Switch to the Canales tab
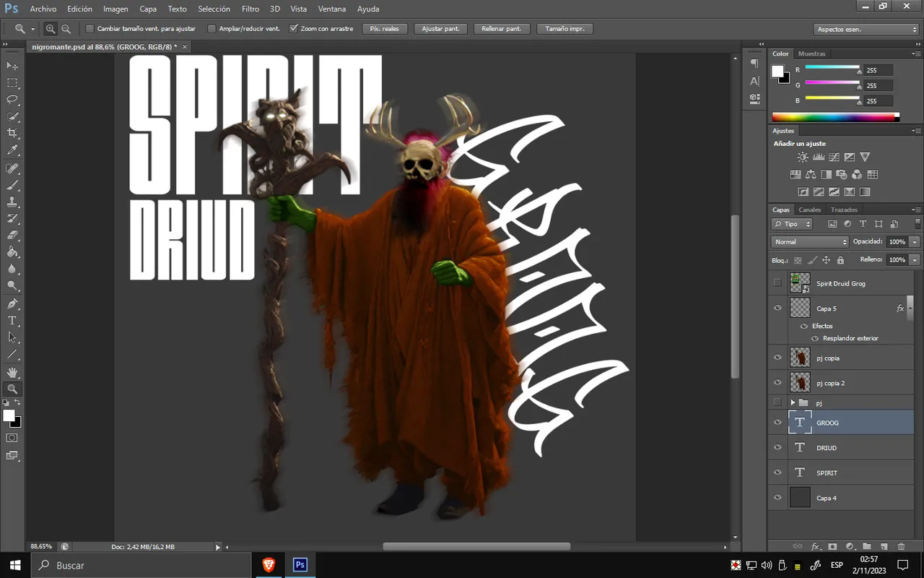 (x=809, y=210)
